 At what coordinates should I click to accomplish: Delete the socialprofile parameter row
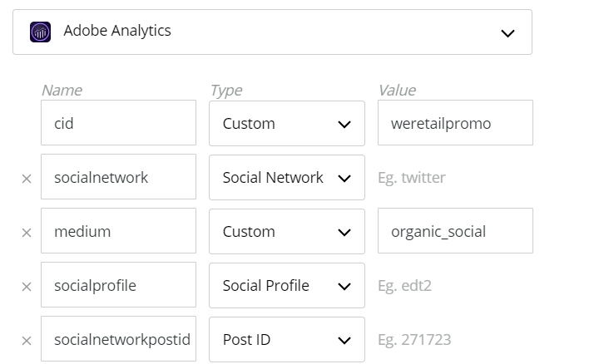[x=26, y=287]
